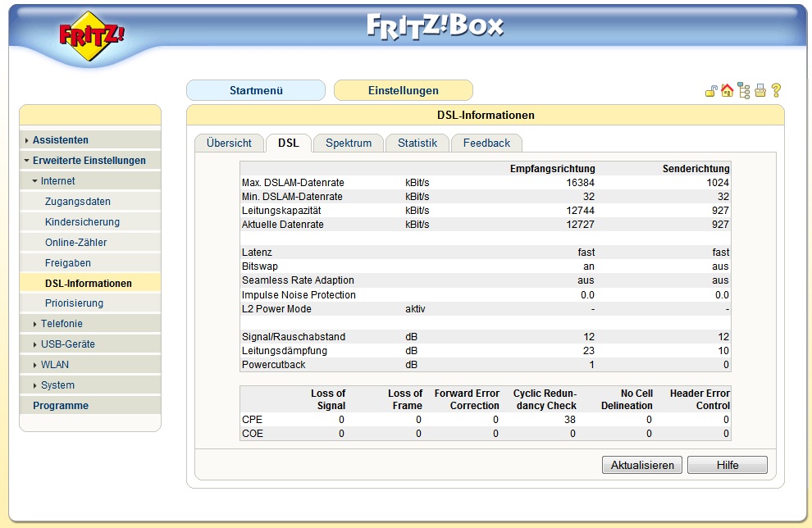Click the value 1024

[x=718, y=183]
